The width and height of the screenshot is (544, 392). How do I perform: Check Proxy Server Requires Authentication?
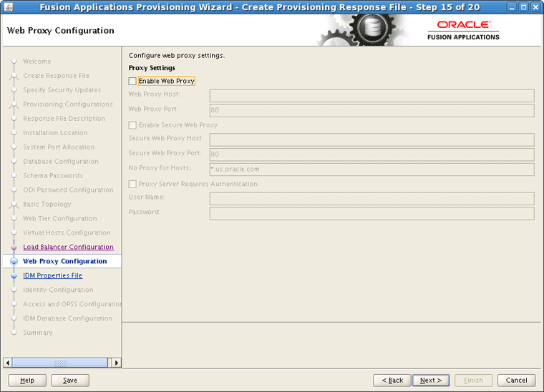click(x=132, y=184)
